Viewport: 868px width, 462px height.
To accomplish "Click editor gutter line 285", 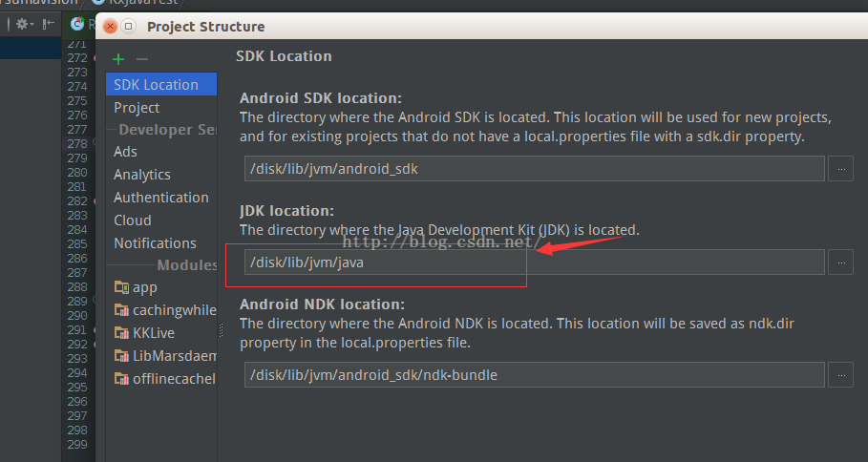I will (77, 244).
